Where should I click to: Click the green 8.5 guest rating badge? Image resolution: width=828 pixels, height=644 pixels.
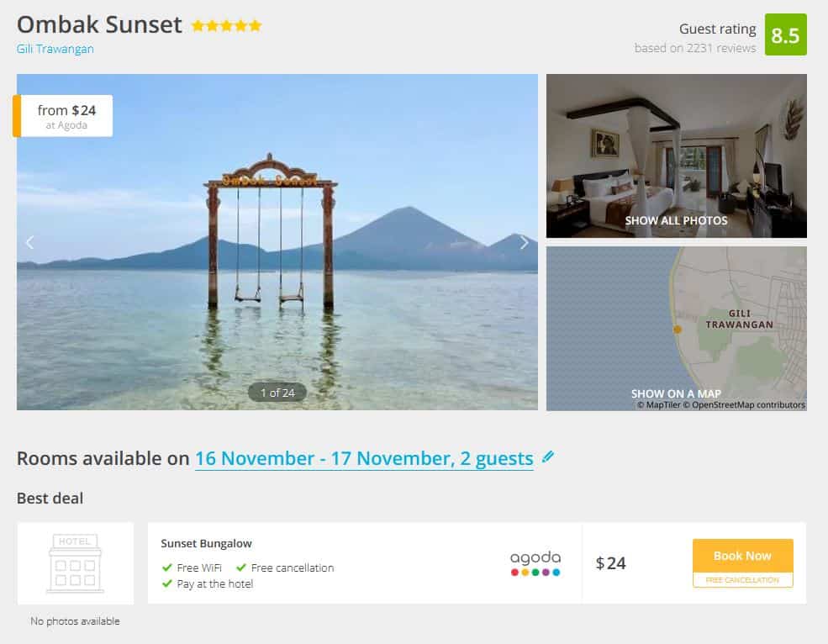tap(785, 34)
